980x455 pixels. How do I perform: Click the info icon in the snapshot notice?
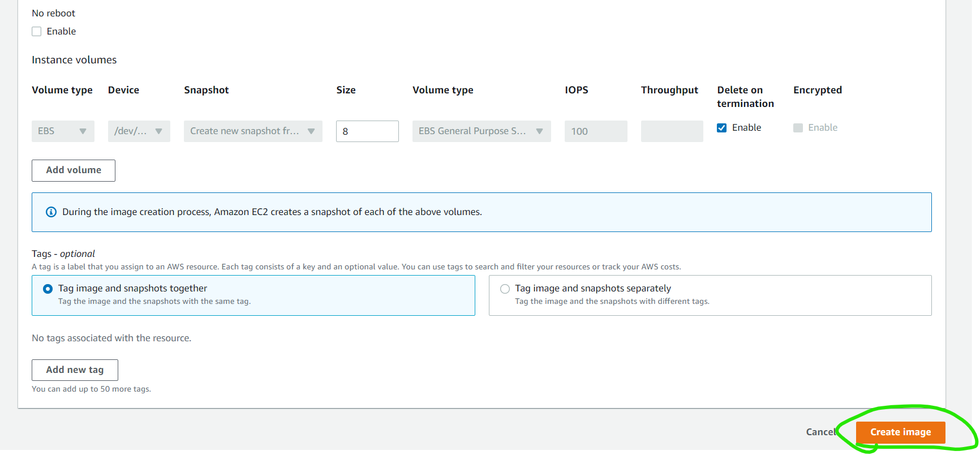pos(51,212)
